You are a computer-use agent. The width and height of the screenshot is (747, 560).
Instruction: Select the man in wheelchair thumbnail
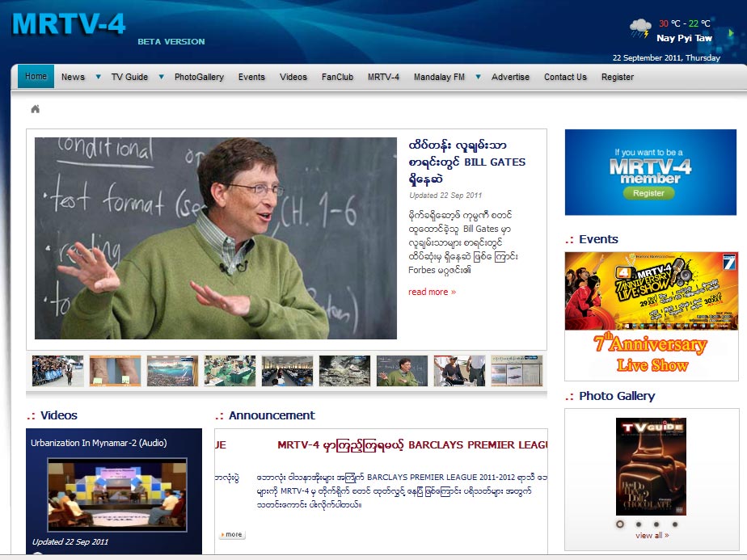459,370
